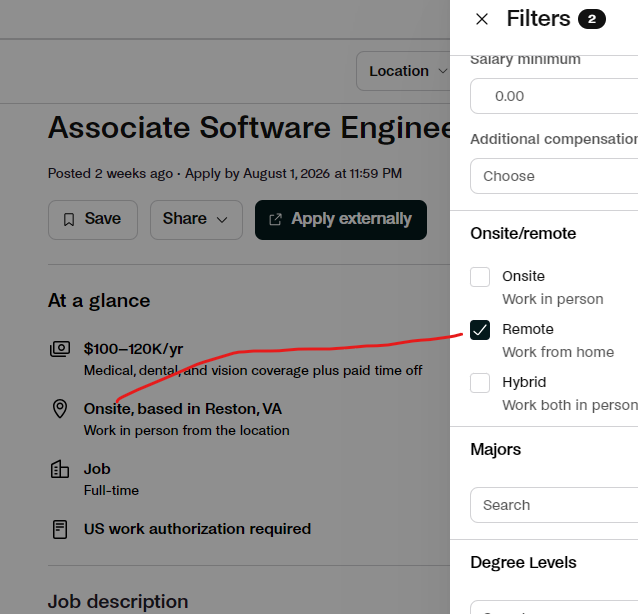Image resolution: width=638 pixels, height=614 pixels.
Task: Click the building icon beside Job
Action: click(x=60, y=469)
